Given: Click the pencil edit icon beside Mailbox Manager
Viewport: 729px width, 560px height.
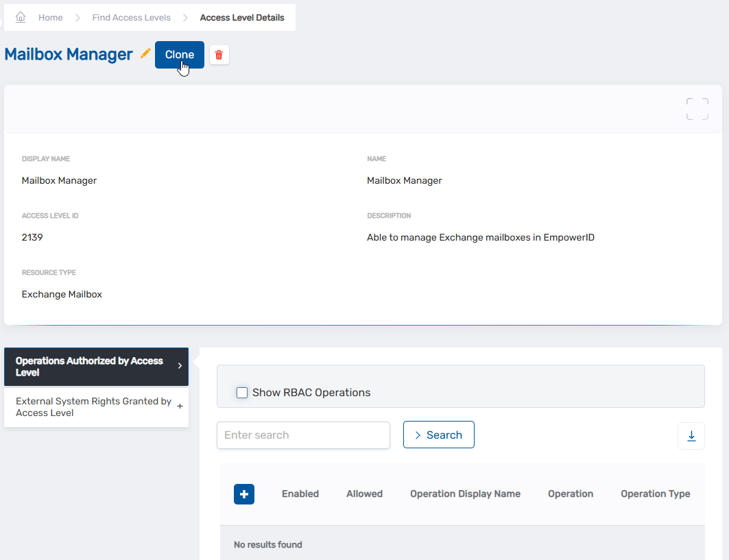Looking at the screenshot, I should 145,54.
